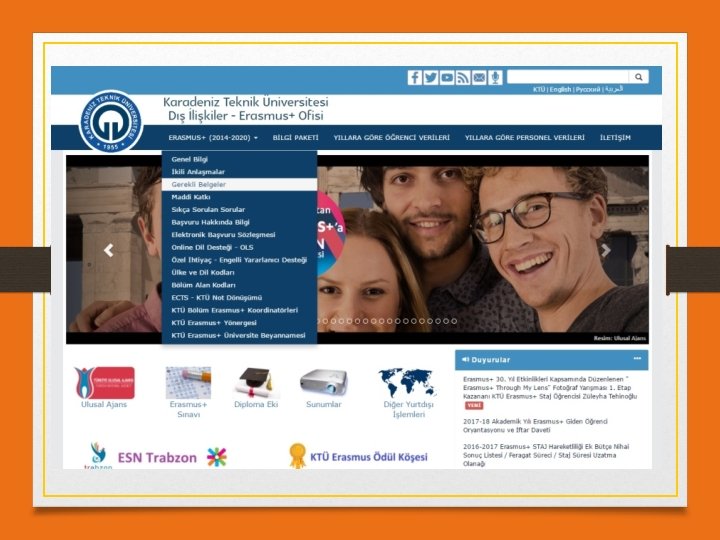
Task: Open the ESN Trabzon link
Action: tap(157, 457)
